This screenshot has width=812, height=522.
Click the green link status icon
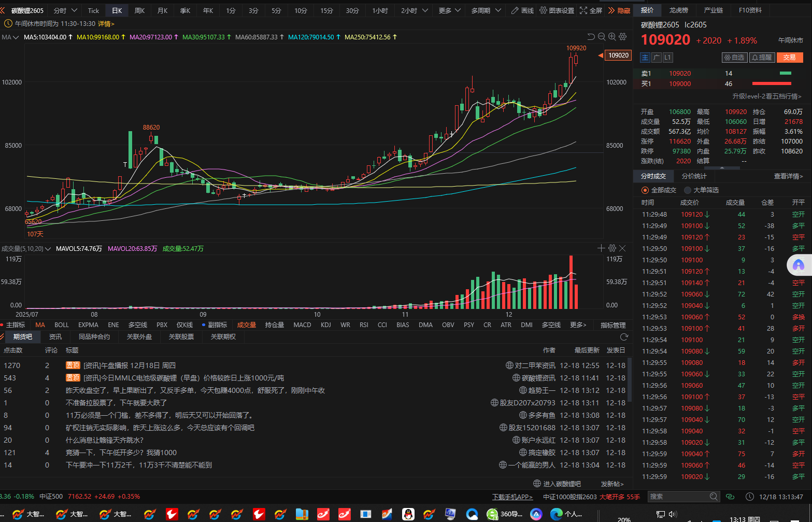(x=730, y=497)
